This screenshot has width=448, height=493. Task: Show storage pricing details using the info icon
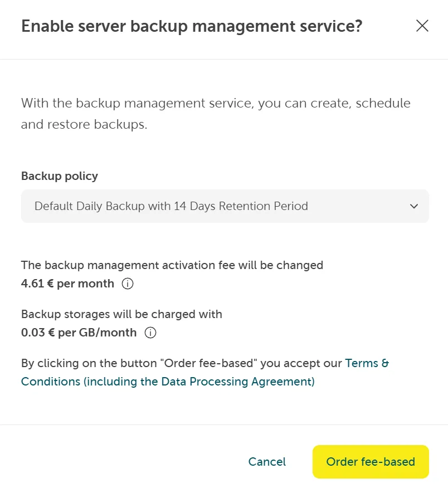point(149,333)
